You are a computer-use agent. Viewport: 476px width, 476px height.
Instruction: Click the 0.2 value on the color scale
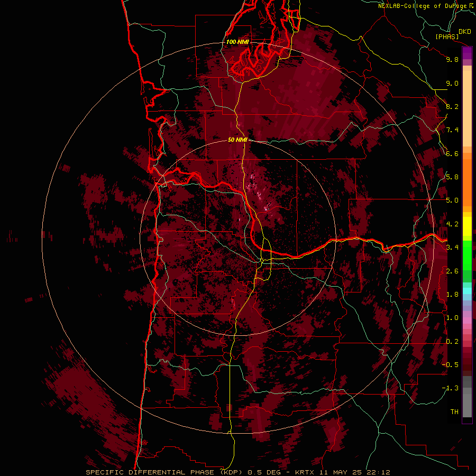[452, 342]
